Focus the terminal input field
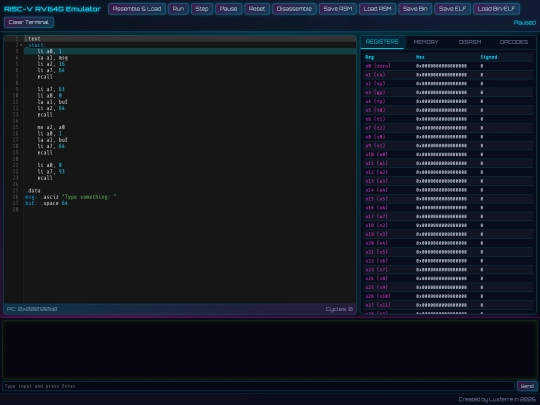540x405 pixels. click(x=258, y=386)
